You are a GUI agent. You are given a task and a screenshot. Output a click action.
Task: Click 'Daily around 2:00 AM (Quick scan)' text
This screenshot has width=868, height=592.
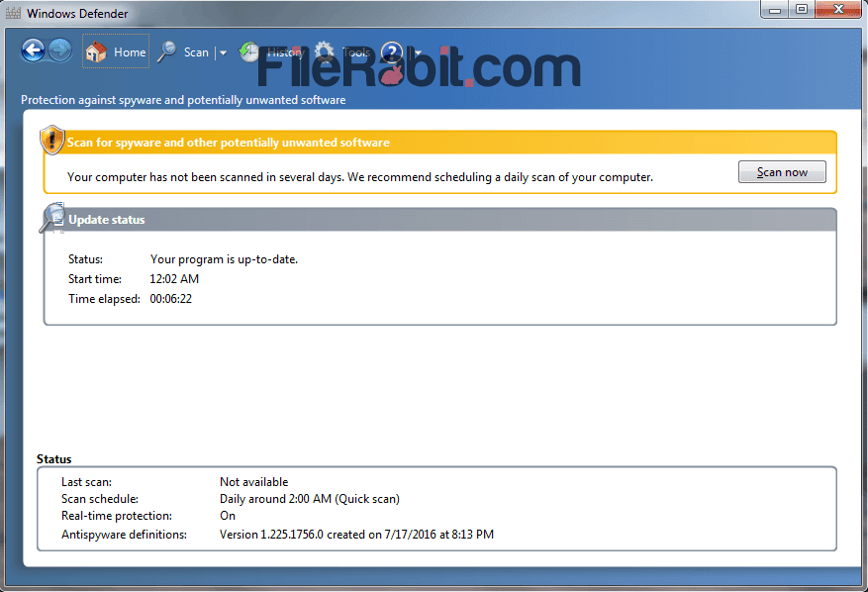pyautogui.click(x=310, y=498)
